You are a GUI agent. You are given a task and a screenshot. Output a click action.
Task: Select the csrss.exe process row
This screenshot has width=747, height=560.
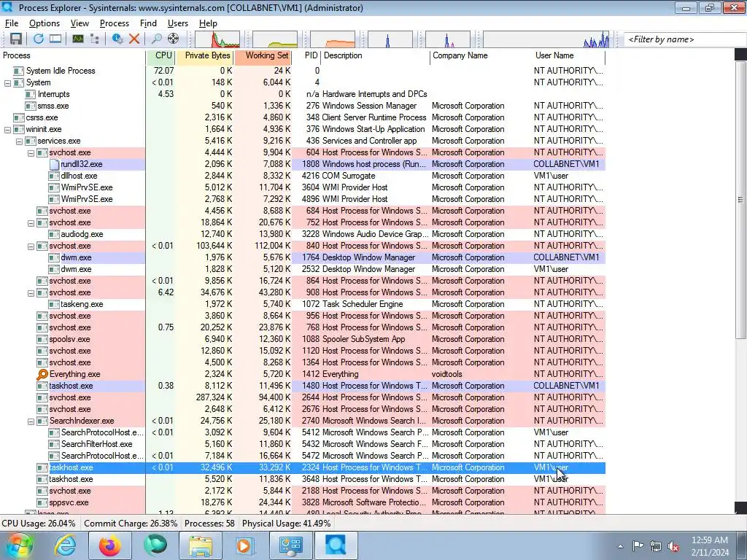(303, 117)
